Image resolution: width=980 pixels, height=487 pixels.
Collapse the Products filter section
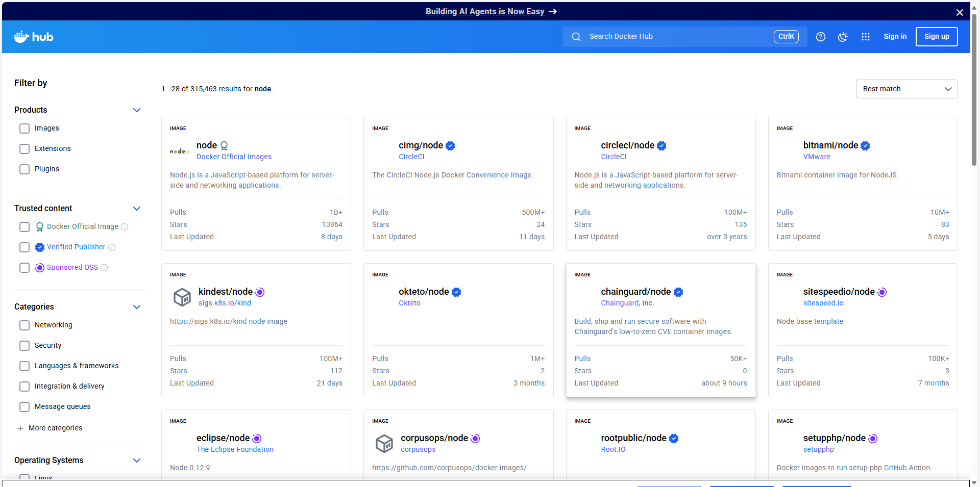coord(137,110)
